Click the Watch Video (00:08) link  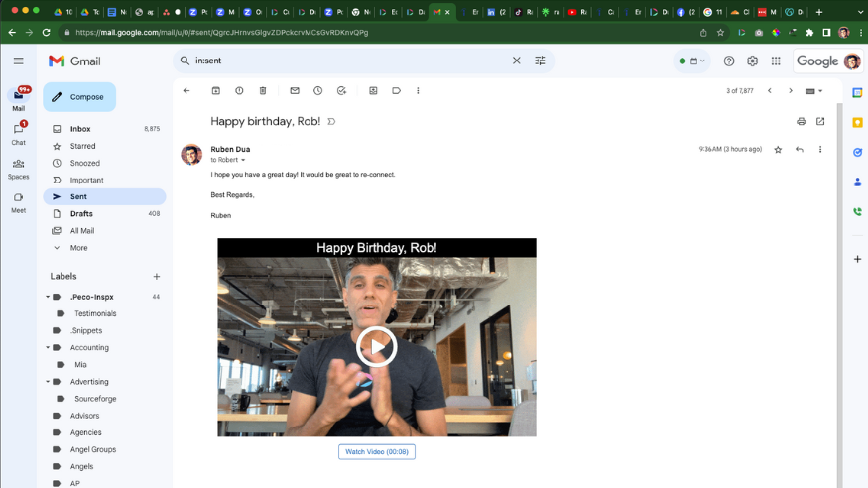coord(377,452)
